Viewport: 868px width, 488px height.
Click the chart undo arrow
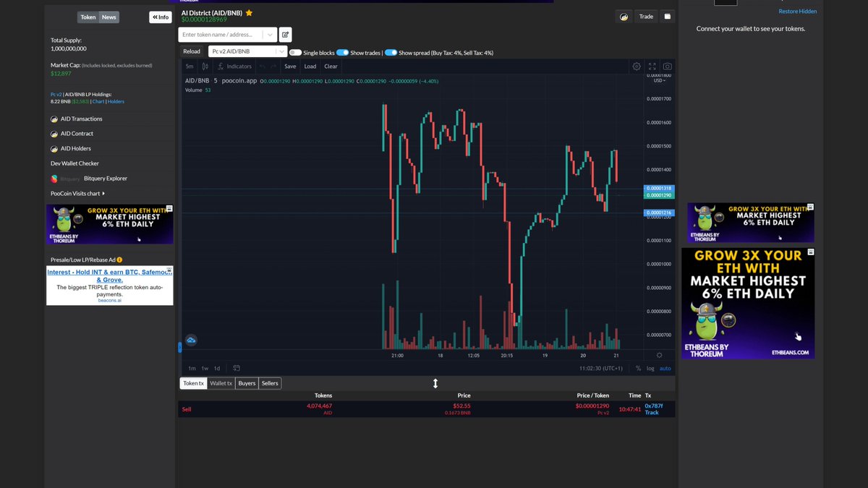262,67
